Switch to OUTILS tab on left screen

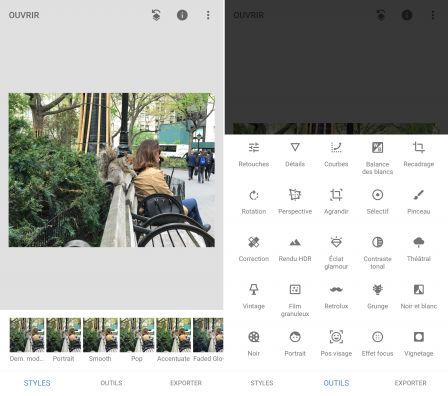pyautogui.click(x=111, y=383)
